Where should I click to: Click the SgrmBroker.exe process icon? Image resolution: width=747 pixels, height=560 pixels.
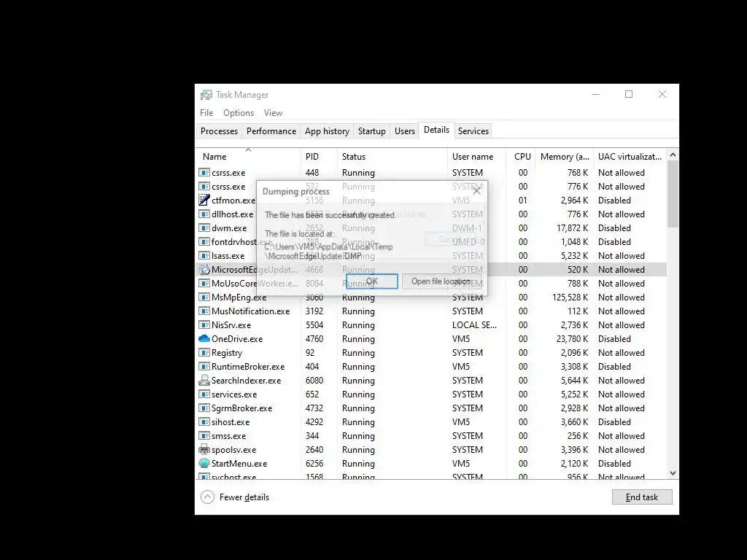[204, 408]
